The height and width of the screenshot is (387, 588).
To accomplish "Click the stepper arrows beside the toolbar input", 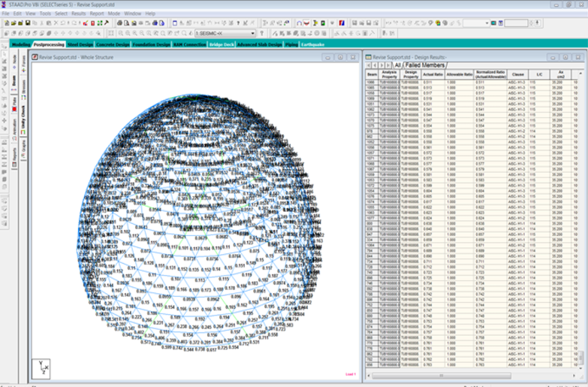I will click(531, 23).
